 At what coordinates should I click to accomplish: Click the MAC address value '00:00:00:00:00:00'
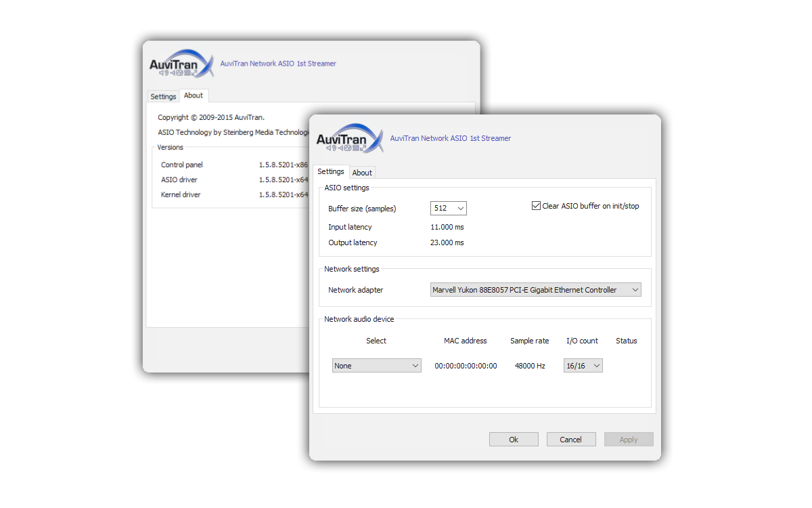(x=466, y=366)
